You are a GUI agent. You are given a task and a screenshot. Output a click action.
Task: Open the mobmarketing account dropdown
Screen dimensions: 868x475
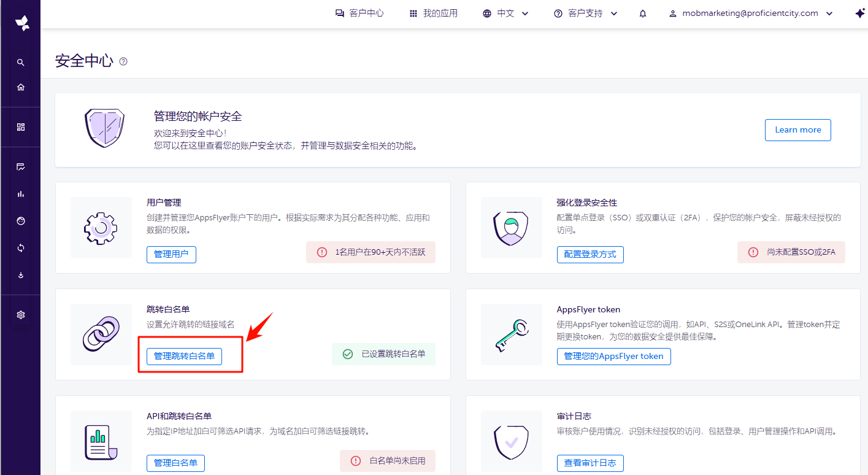pos(751,14)
